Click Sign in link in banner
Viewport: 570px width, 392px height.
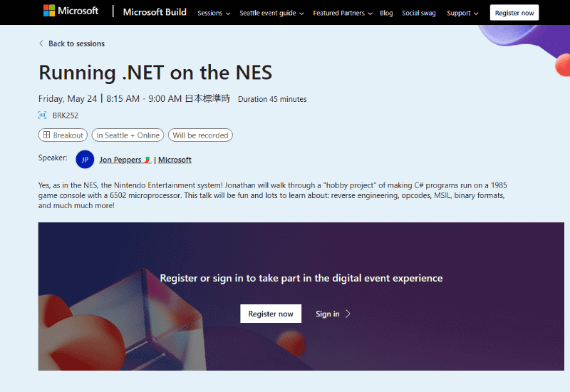pos(328,314)
